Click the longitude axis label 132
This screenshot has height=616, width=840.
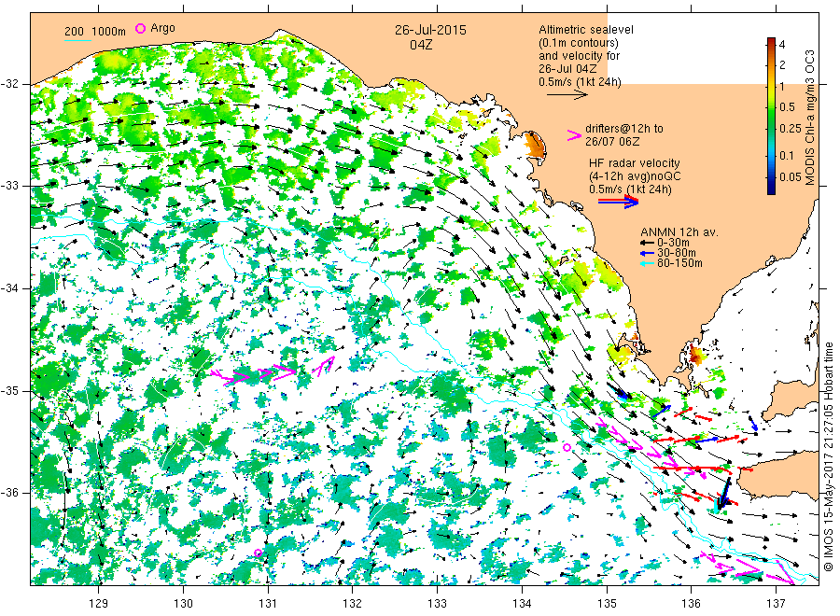[x=353, y=604]
